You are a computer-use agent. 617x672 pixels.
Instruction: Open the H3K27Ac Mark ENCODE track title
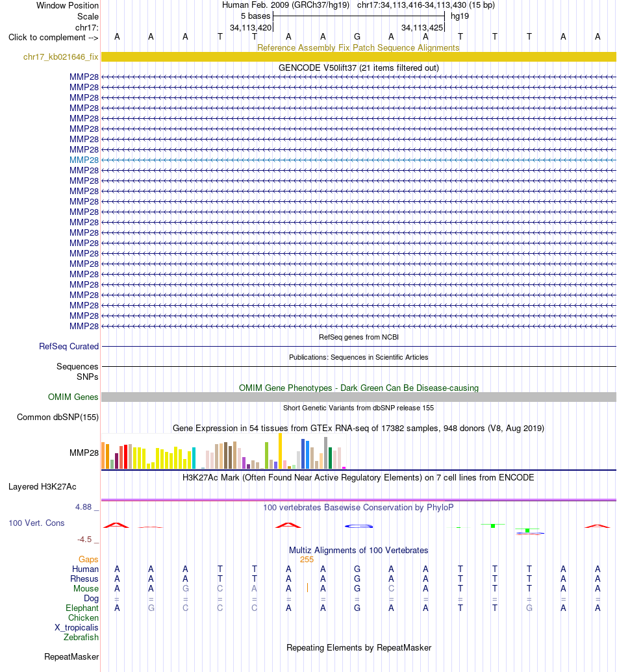[358, 477]
